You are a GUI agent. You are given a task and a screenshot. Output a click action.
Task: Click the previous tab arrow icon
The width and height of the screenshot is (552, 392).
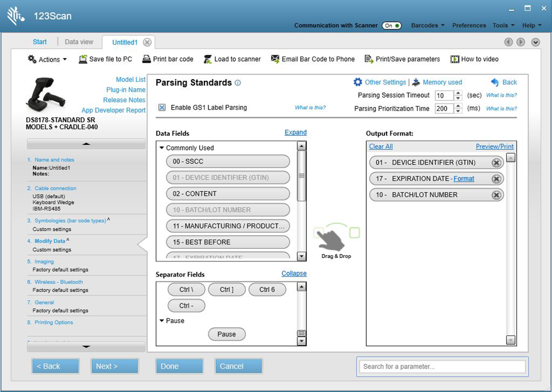[508, 42]
